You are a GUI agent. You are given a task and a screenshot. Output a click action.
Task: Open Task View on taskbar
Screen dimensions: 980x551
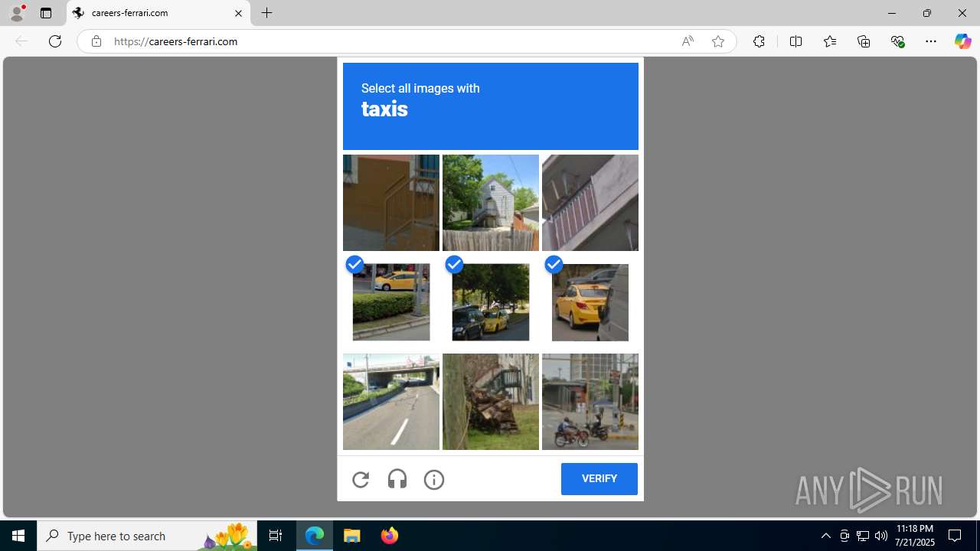point(276,536)
